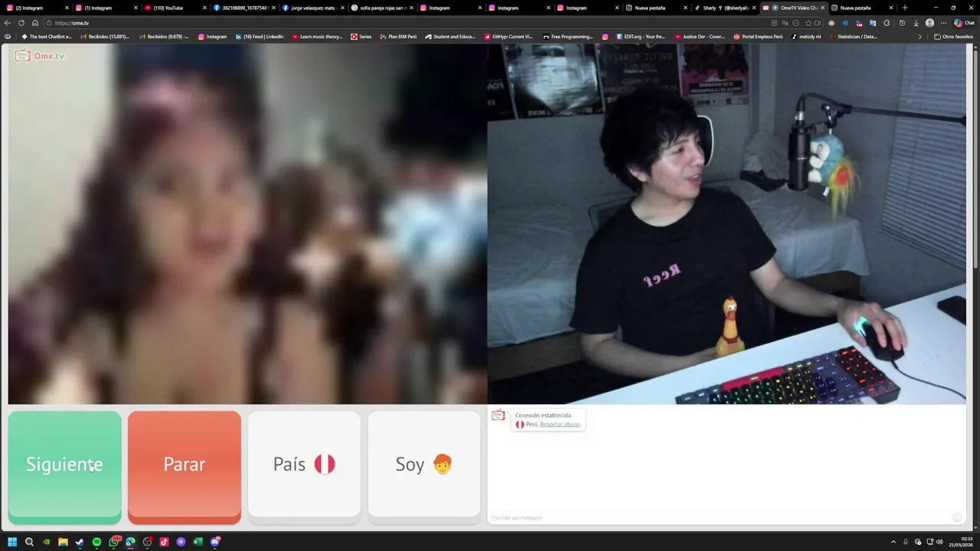The width and height of the screenshot is (980, 551).
Task: Open the Learn music theory bookmark
Action: 317,37
